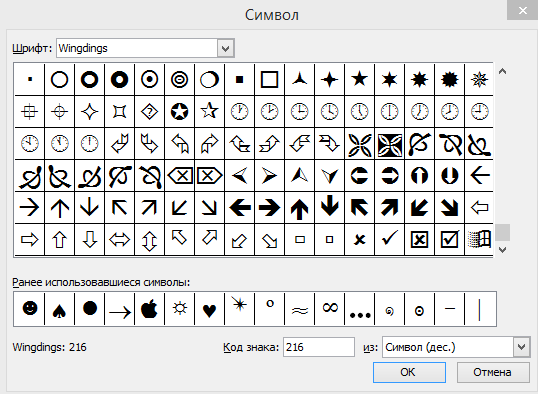The width and height of the screenshot is (538, 394).
Task: Click the symbol grid scroll up arrow
Action: tap(502, 71)
